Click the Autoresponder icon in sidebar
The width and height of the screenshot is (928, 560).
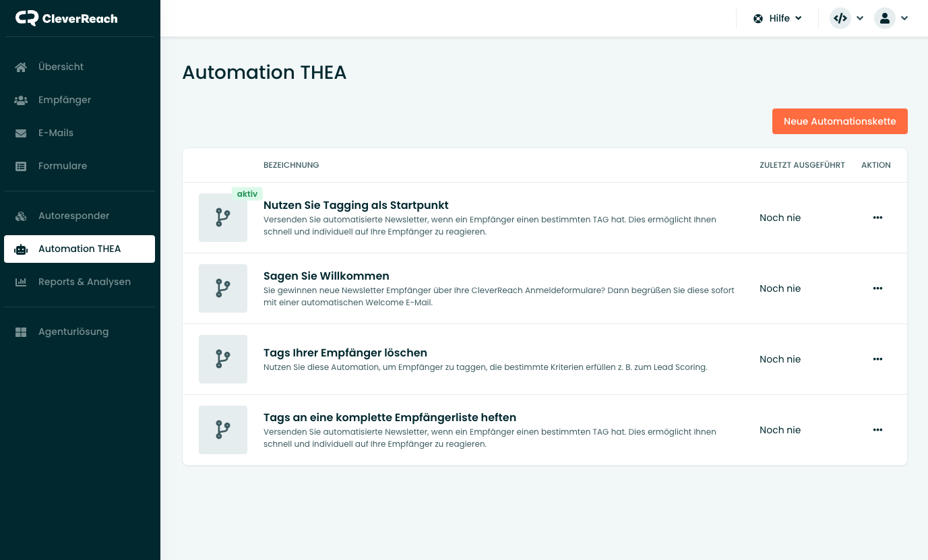click(x=21, y=216)
